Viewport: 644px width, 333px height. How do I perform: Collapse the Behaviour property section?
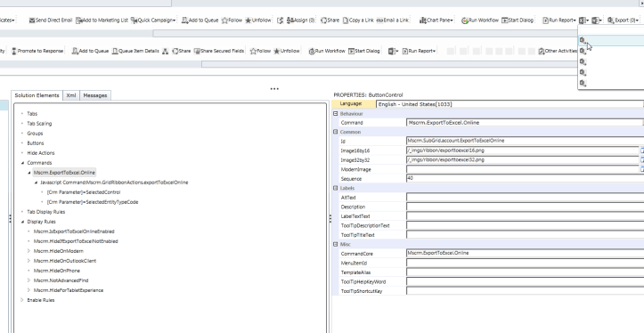point(336,114)
